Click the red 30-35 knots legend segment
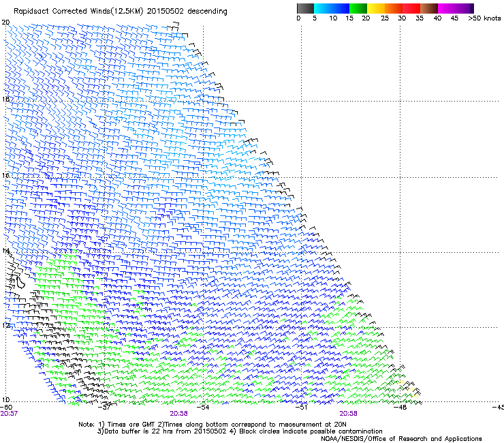 click(x=411, y=8)
